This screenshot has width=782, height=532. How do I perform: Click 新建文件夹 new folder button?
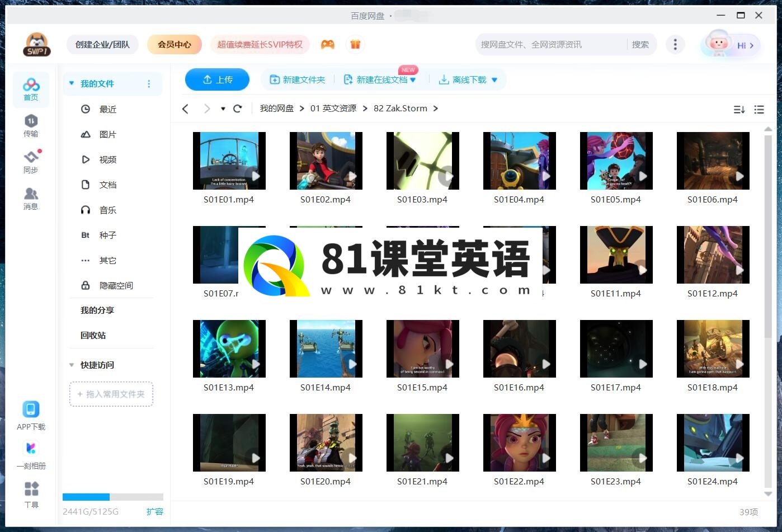[298, 80]
